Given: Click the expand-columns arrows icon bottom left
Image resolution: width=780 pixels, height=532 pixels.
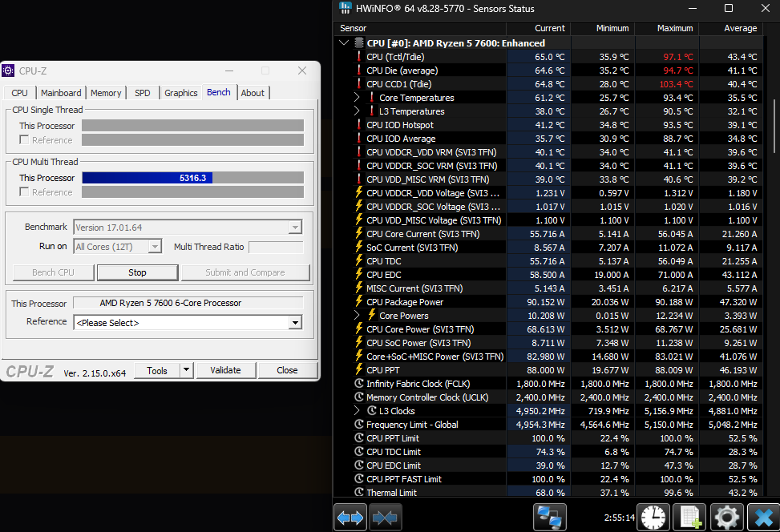Looking at the screenshot, I should pyautogui.click(x=350, y=518).
